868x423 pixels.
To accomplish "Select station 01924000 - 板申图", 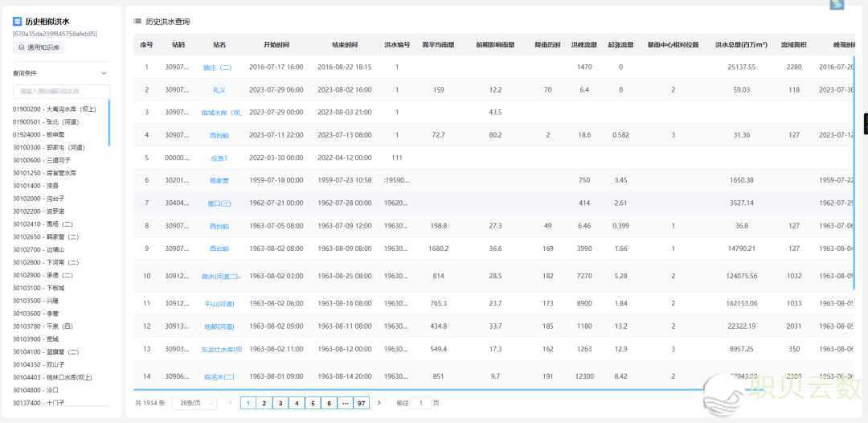I will 39,134.
